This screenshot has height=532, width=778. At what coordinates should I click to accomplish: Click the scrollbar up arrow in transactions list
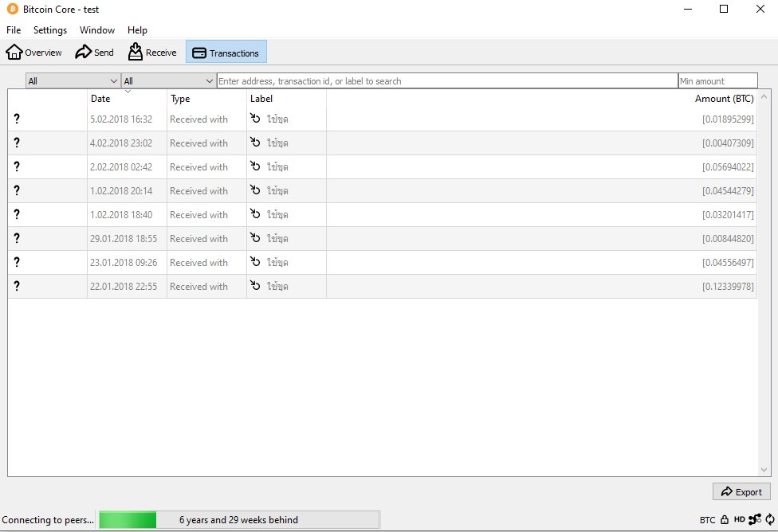click(764, 96)
